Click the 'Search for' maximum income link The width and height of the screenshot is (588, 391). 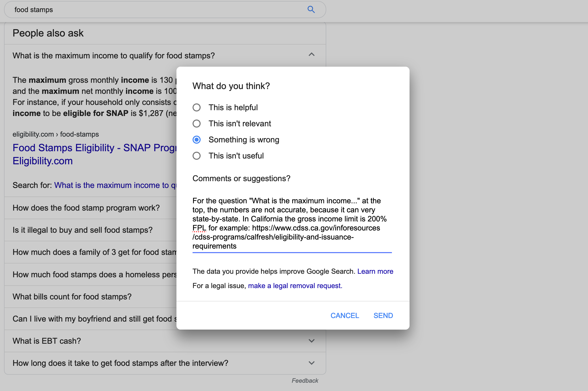coord(116,185)
